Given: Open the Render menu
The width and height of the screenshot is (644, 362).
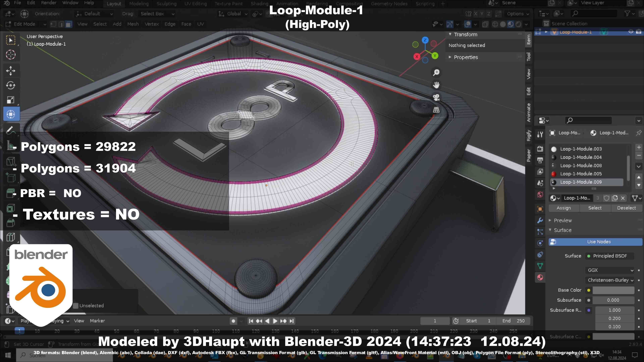Looking at the screenshot, I should (48, 3).
